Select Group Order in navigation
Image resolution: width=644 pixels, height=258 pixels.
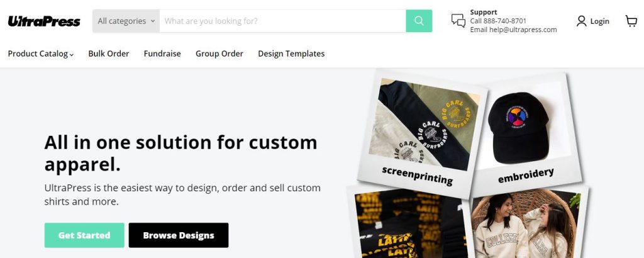click(x=219, y=53)
